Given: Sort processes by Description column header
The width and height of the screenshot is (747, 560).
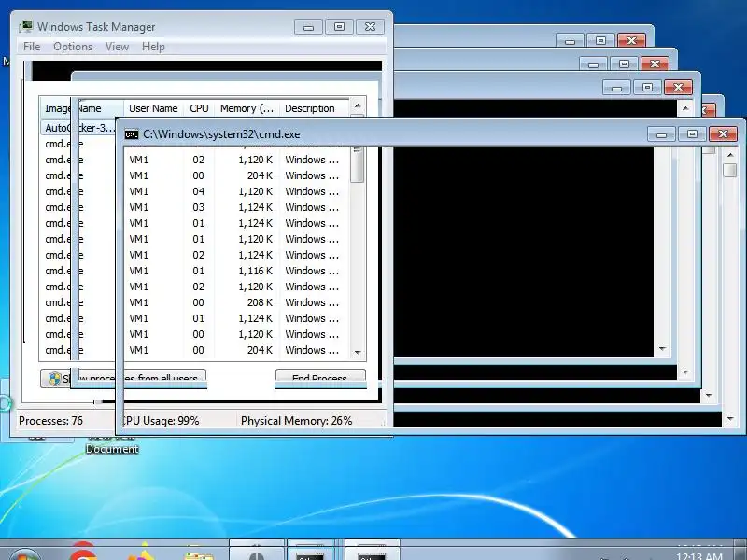Looking at the screenshot, I should pyautogui.click(x=314, y=108).
